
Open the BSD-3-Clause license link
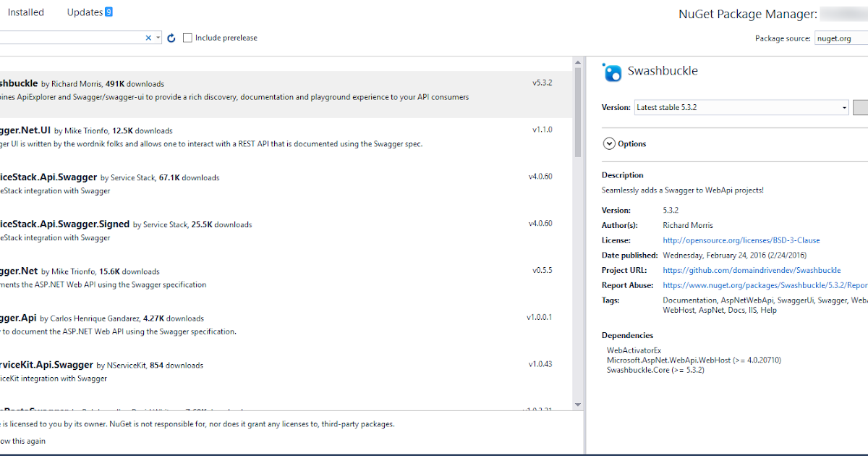point(741,240)
